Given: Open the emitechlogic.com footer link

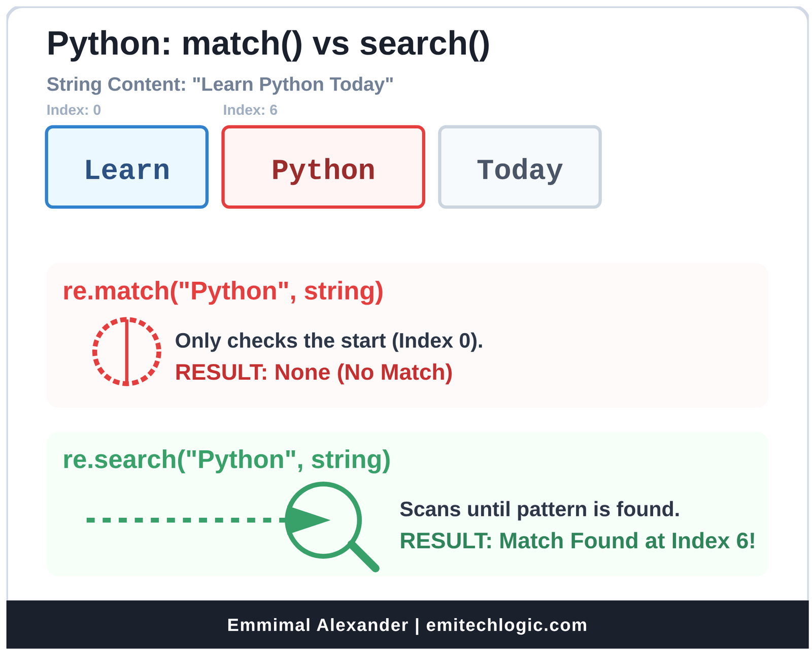Looking at the screenshot, I should pyautogui.click(x=506, y=625).
